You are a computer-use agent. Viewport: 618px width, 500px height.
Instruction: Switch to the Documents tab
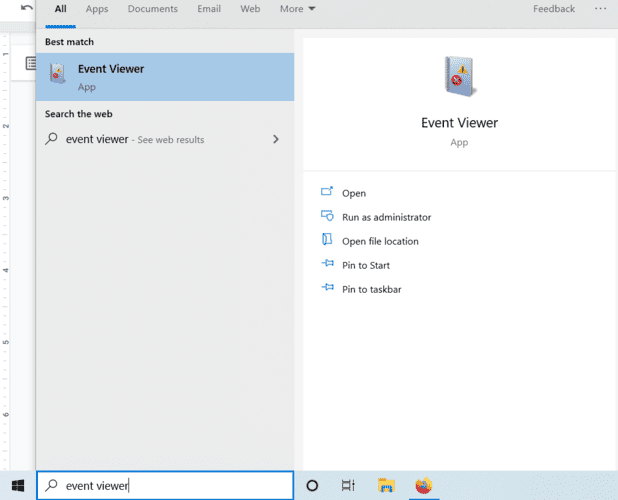coord(153,9)
